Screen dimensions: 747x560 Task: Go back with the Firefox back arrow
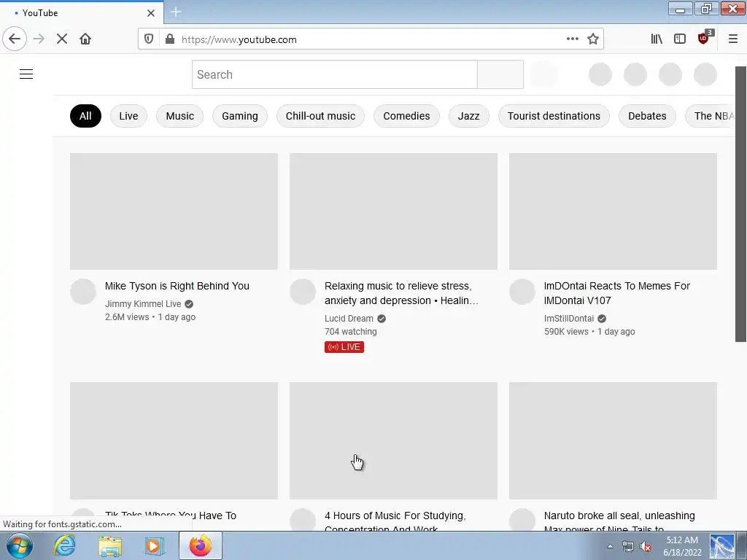point(15,39)
